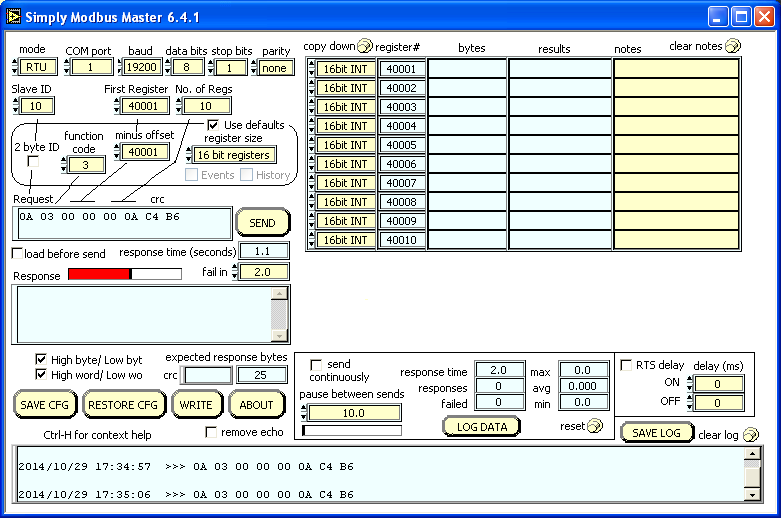Click the minus offset field
Viewport: 781px width, 518px height.
coord(143,152)
